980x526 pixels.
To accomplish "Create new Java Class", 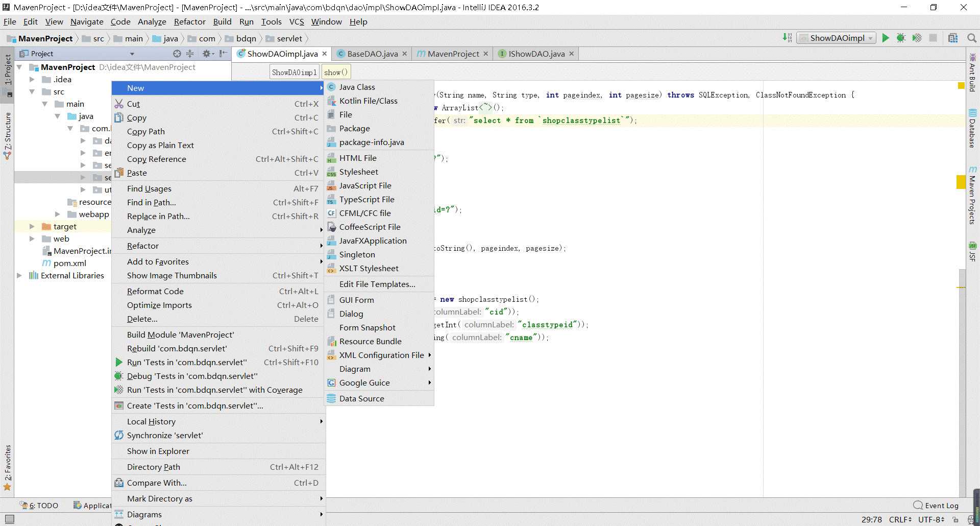I will 379,87.
